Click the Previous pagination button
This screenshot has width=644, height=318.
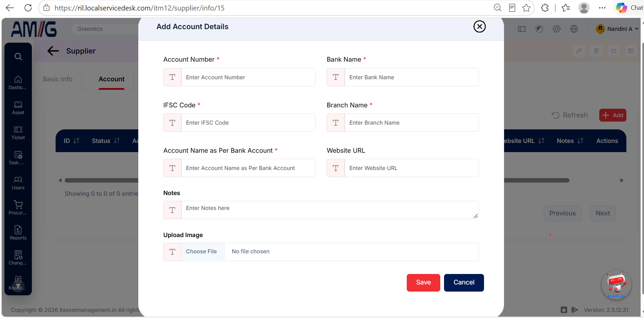(x=562, y=213)
